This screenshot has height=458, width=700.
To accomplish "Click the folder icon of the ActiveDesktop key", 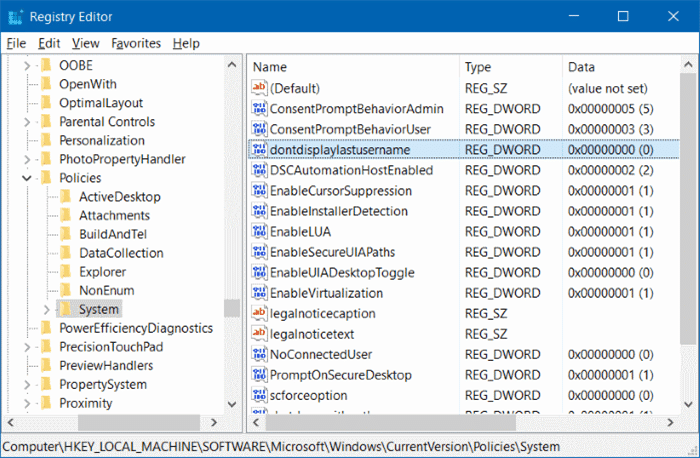I will point(66,196).
